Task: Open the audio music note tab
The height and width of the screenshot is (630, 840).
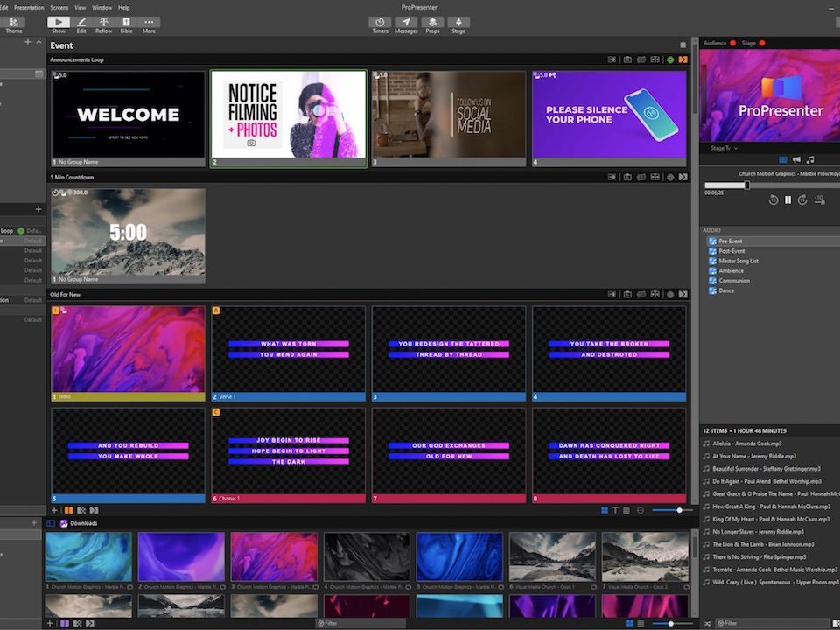Action: coord(810,159)
